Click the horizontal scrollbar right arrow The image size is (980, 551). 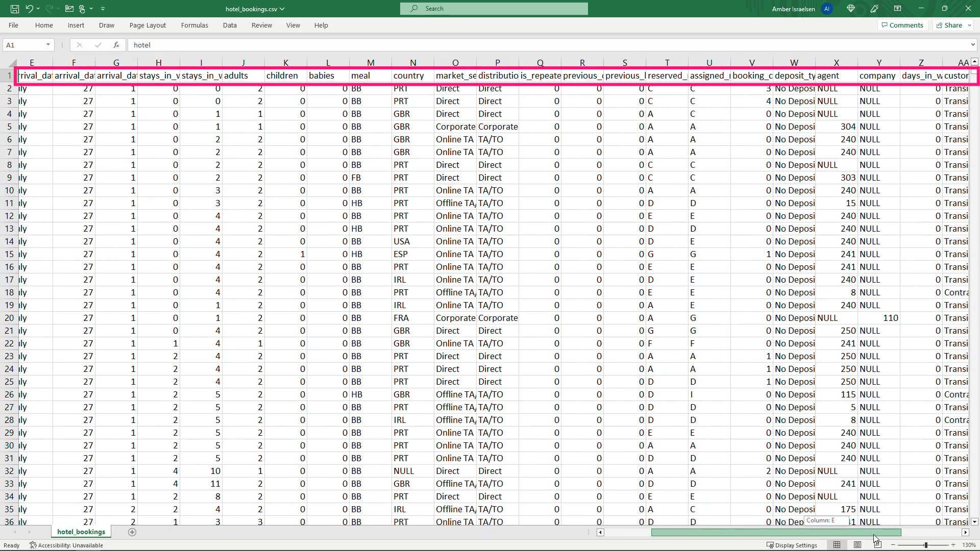point(965,532)
